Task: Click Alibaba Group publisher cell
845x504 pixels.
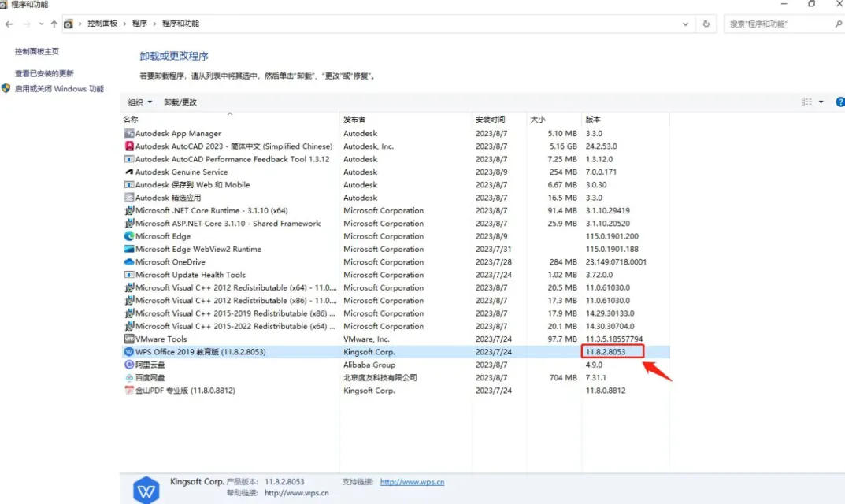Action: tap(369, 365)
